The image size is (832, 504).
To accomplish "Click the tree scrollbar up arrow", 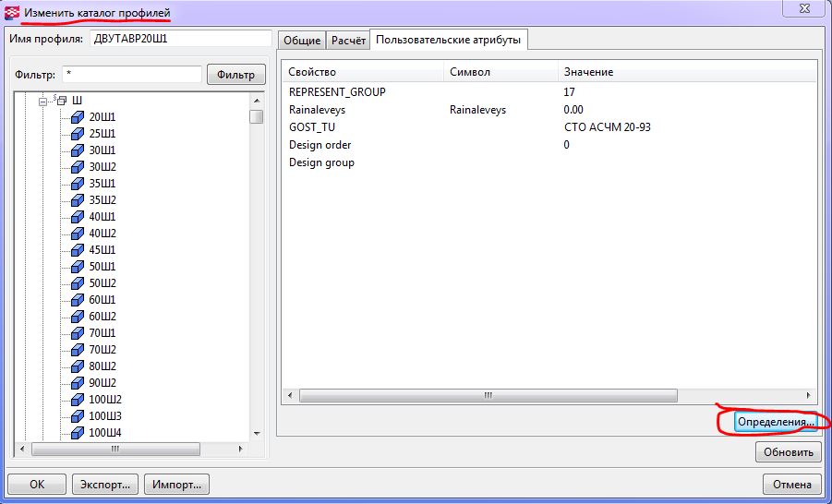I will click(257, 101).
